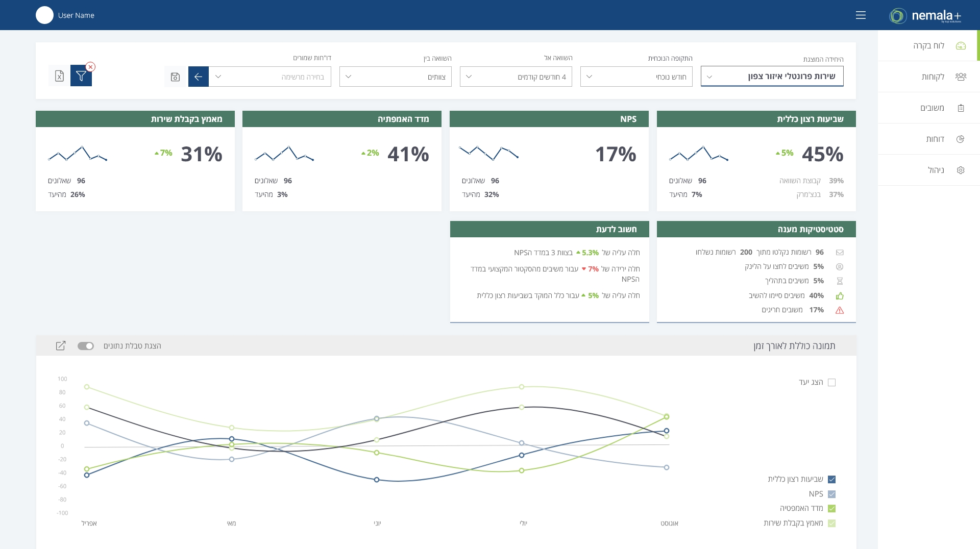The height and width of the screenshot is (549, 980).
Task: Click the management gear sidebar icon
Action: click(961, 170)
